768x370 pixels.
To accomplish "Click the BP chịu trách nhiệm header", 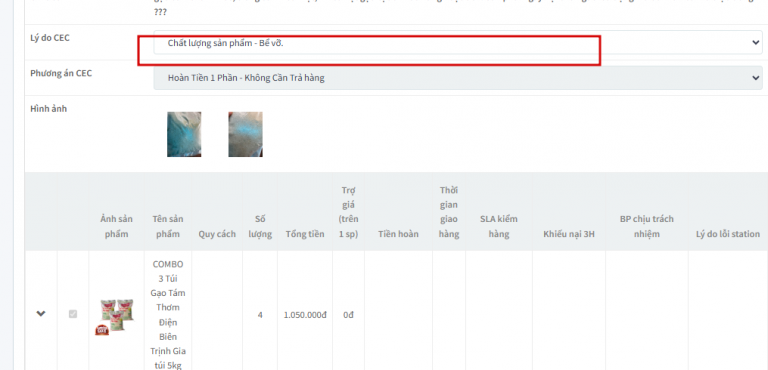I will (x=647, y=226).
